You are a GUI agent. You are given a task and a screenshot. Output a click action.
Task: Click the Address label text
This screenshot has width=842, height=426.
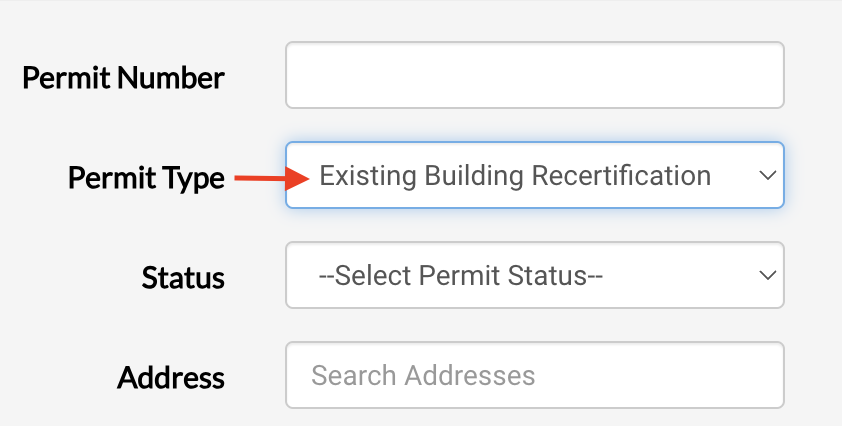point(171,377)
